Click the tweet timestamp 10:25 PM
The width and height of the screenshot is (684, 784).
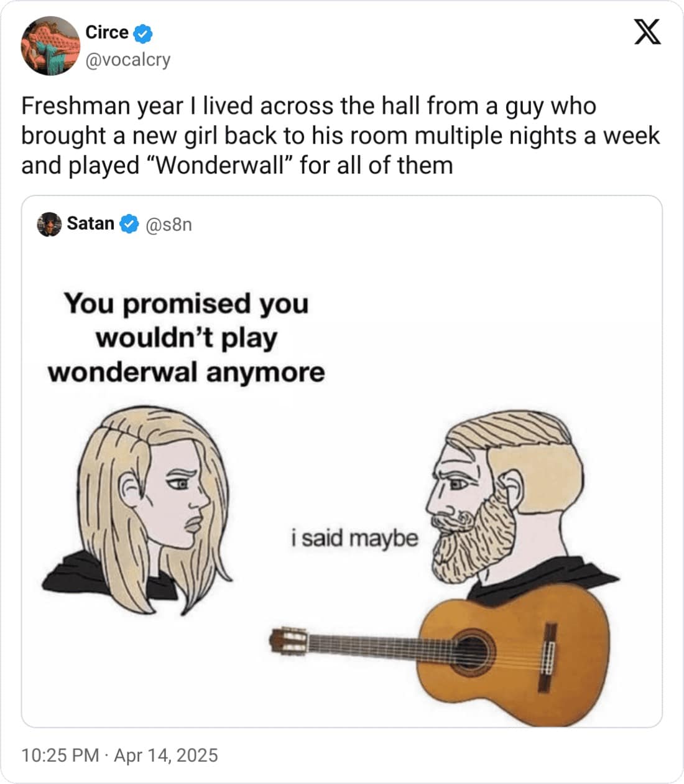tap(56, 755)
